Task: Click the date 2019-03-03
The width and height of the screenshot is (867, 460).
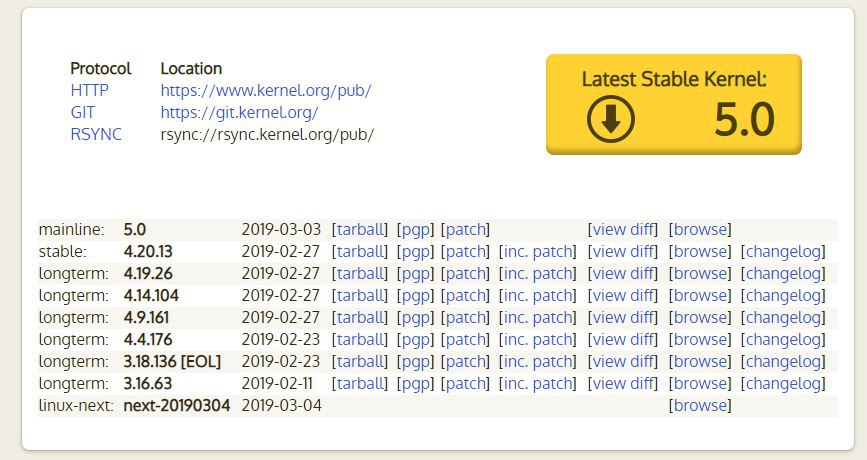Action: pos(281,229)
